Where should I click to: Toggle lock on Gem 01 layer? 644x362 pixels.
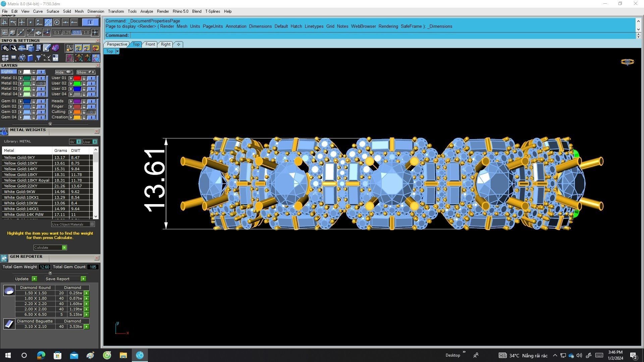click(34, 101)
